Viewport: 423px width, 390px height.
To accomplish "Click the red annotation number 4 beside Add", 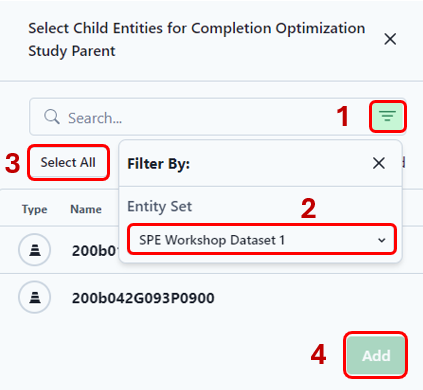I will point(318,355).
